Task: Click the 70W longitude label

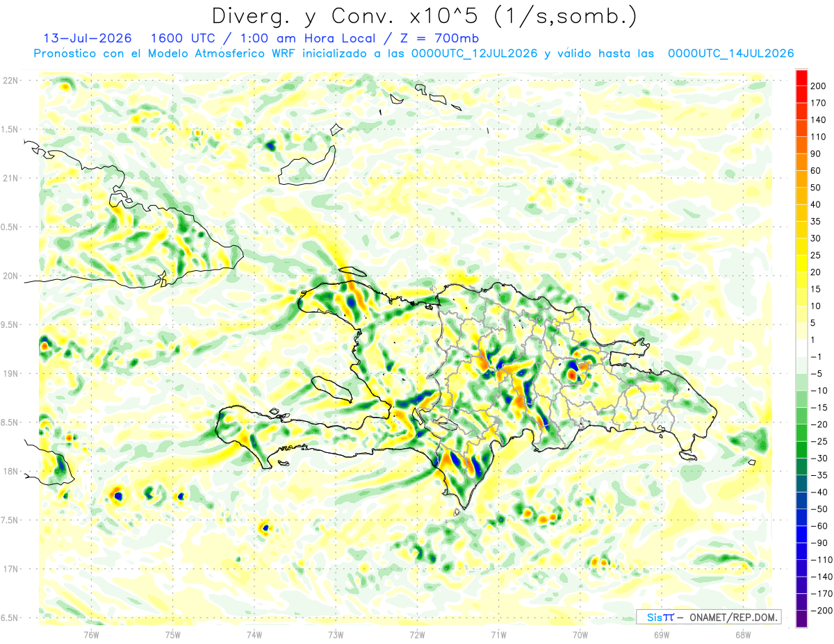Action: click(580, 634)
